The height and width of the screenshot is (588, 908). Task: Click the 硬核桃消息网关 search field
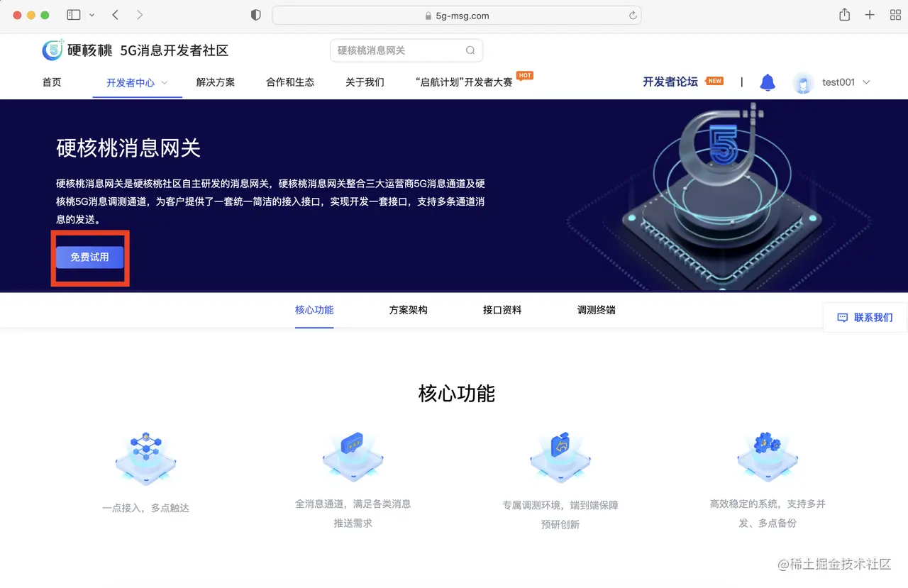click(x=406, y=50)
